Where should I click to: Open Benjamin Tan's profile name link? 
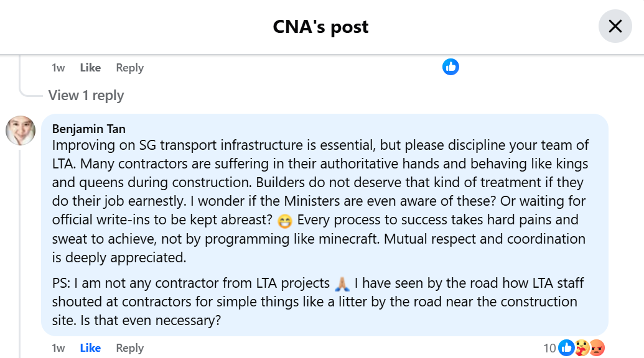point(89,129)
